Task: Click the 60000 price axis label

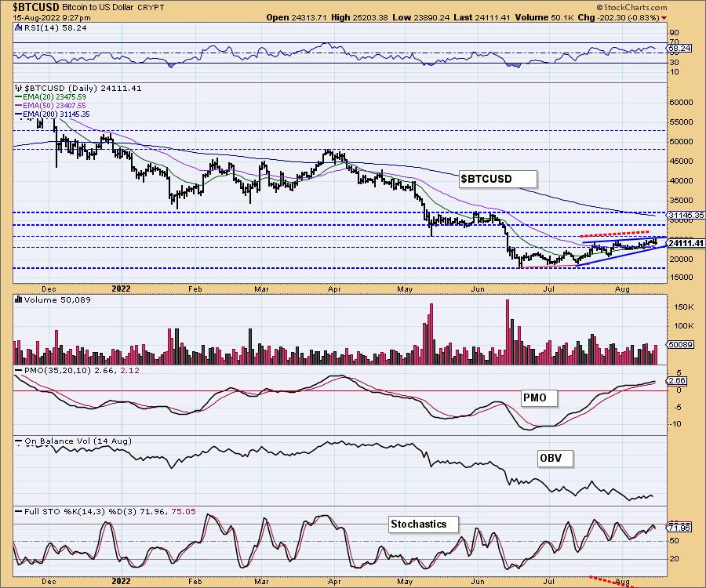Action: tap(681, 102)
